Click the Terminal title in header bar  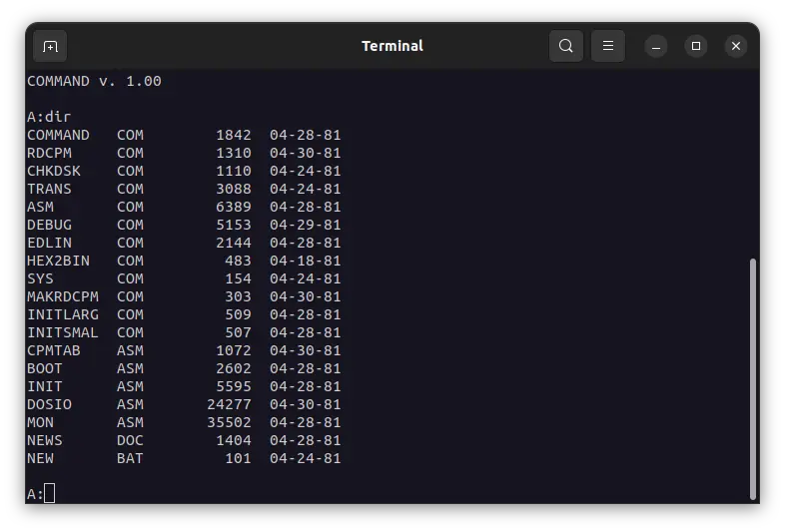tap(392, 46)
